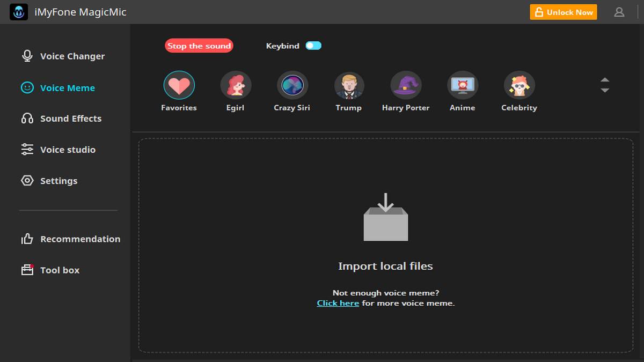Open the Trump voice meme category

349,85
